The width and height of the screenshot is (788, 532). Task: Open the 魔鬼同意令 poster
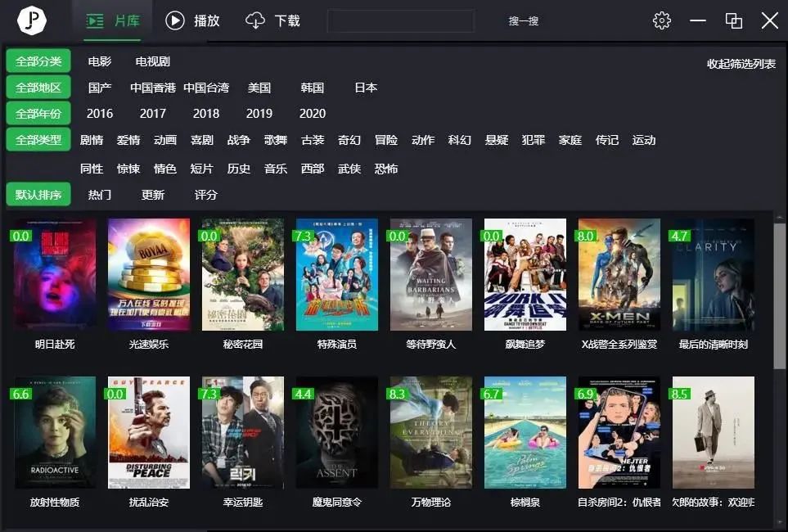(x=336, y=432)
